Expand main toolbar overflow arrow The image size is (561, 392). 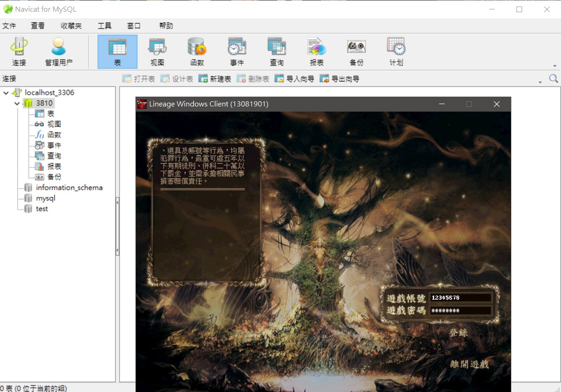(x=555, y=66)
